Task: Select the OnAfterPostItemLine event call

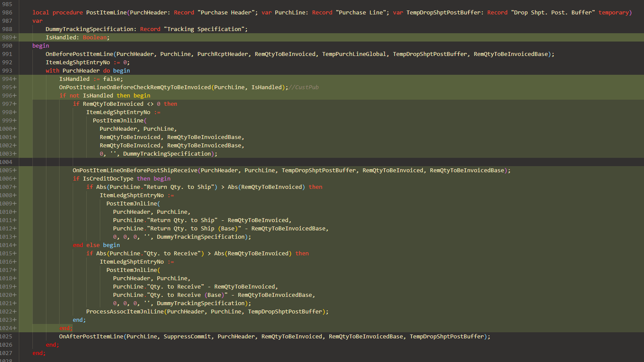Action: click(91, 336)
